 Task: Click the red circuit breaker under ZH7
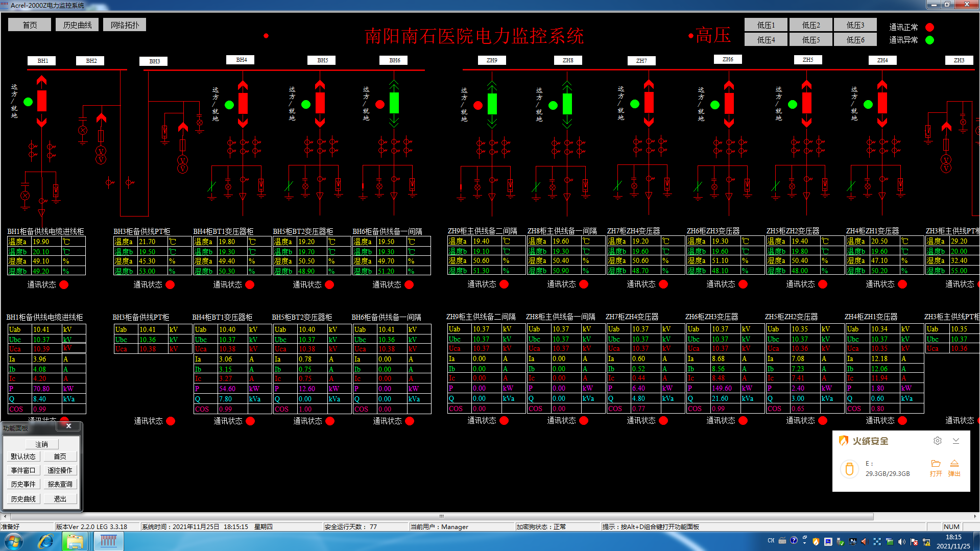[x=649, y=103]
